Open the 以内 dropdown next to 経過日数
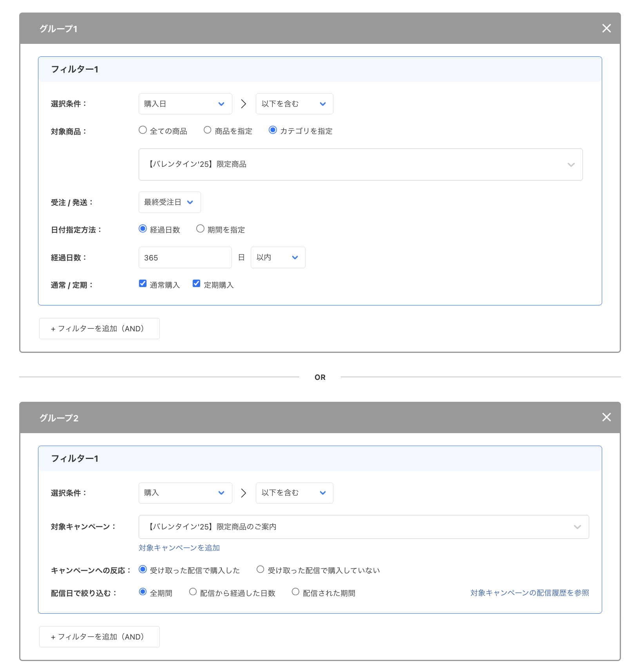This screenshot has height=672, width=637. [x=278, y=257]
